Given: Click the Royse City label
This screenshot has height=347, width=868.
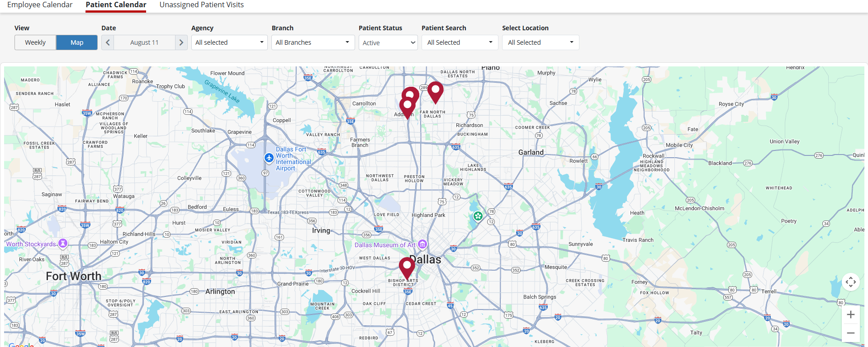Looking at the screenshot, I should [x=731, y=104].
